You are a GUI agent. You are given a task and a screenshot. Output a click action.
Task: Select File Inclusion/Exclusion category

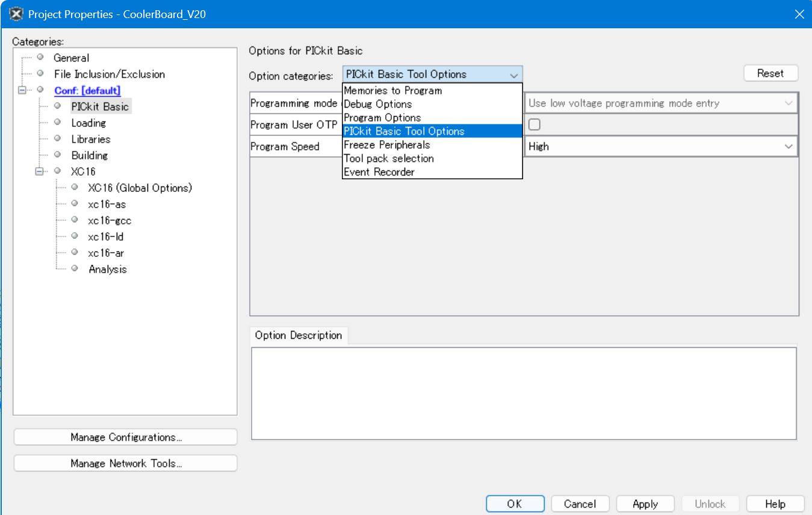(109, 74)
